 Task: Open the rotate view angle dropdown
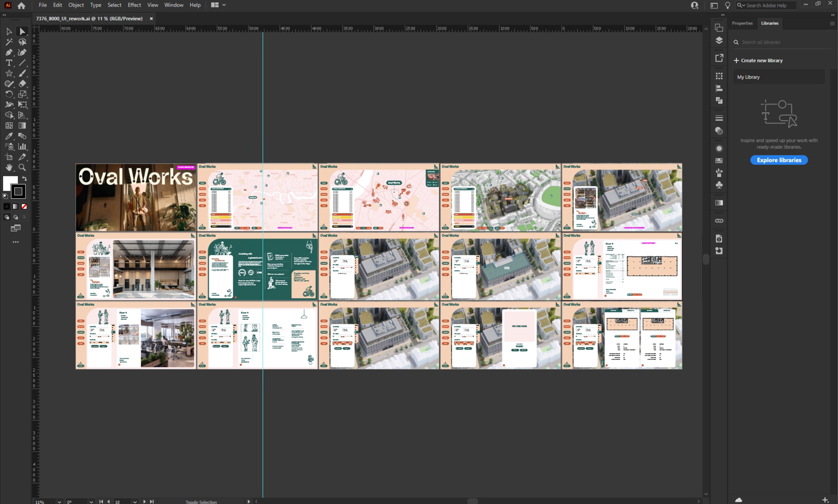[91, 502]
